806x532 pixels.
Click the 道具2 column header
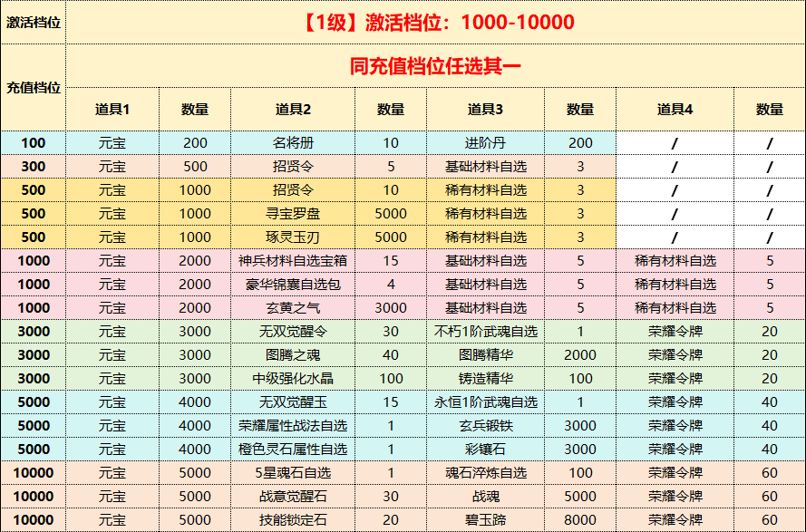(293, 109)
